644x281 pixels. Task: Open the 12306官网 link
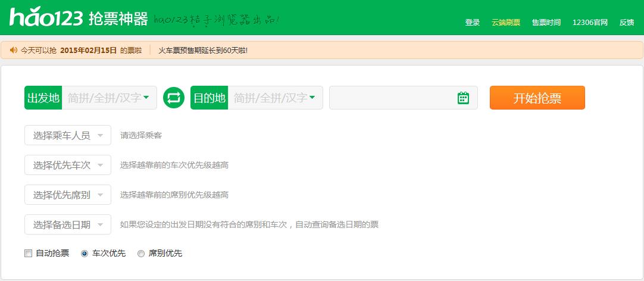pos(590,23)
